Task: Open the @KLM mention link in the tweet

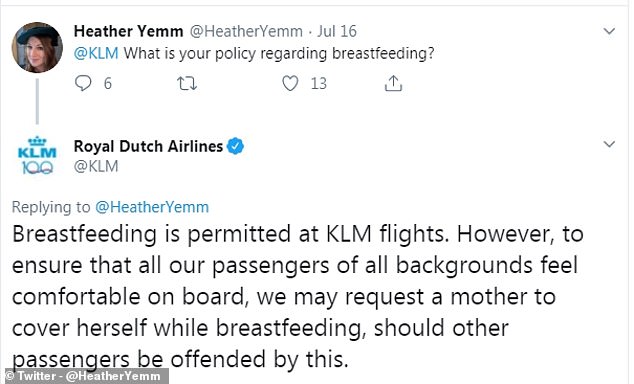Action: [96, 53]
